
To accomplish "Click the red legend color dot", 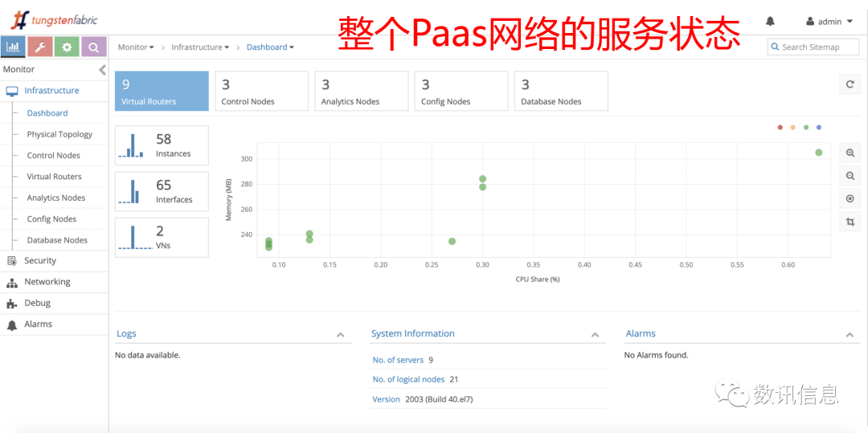I will coord(780,128).
